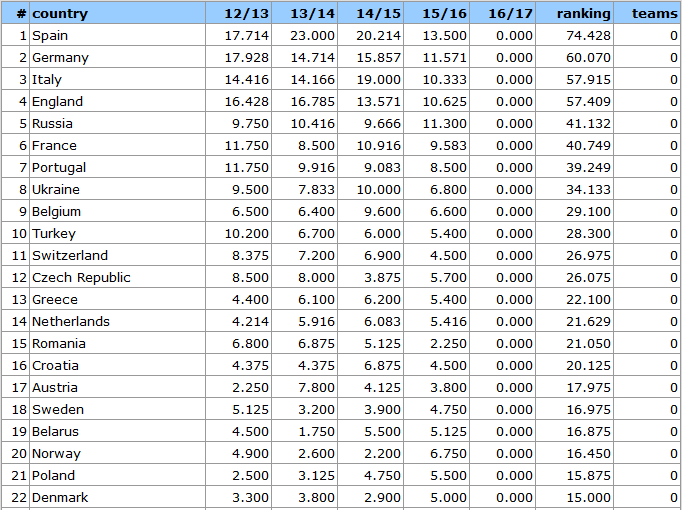The width and height of the screenshot is (682, 510).
Task: Click the '16/17' column header
Action: point(503,13)
